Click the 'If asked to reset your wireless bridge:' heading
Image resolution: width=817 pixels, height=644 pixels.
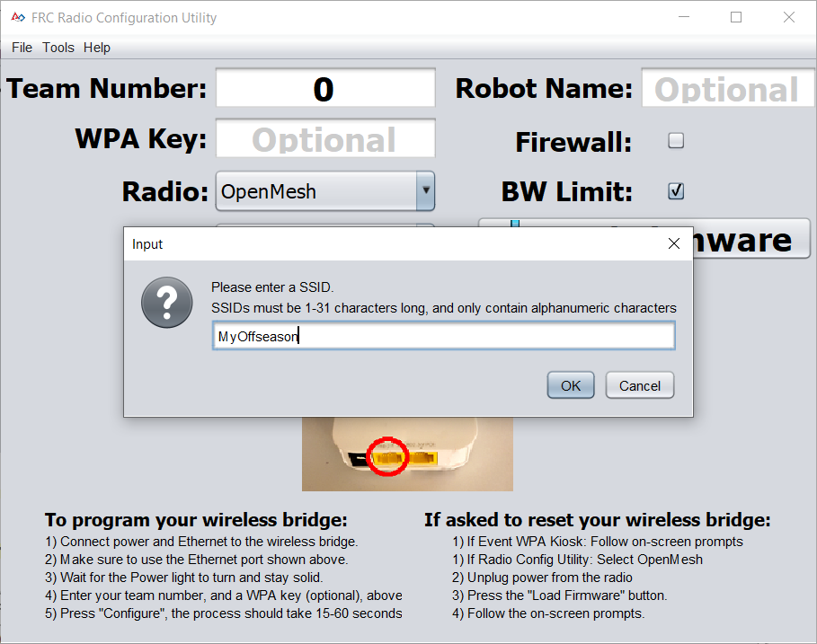point(597,519)
